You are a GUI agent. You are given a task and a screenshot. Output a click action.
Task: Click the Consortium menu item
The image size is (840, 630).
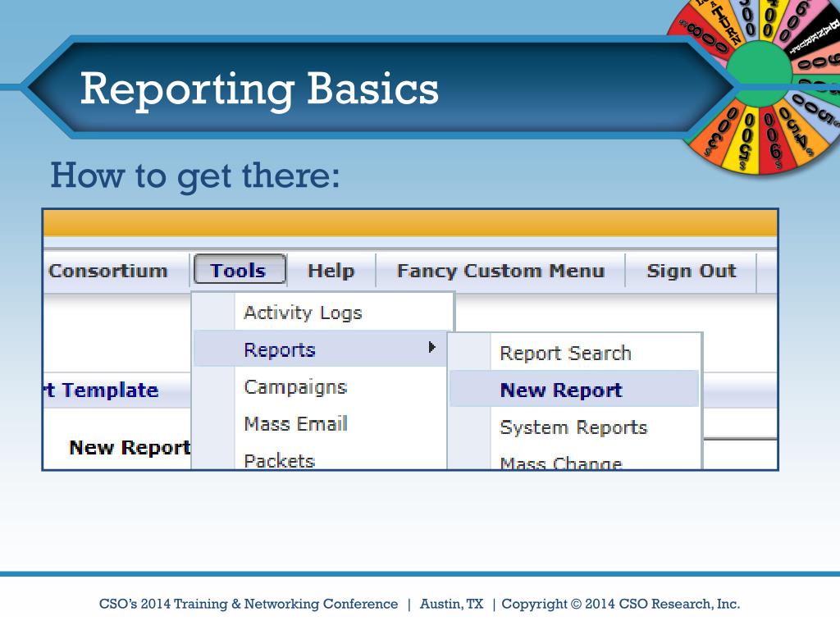point(107,271)
